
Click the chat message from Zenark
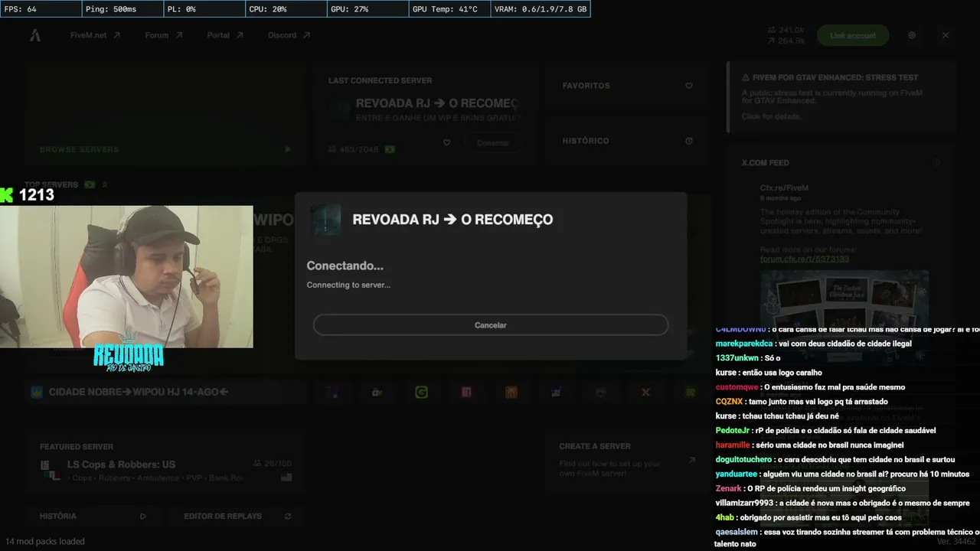[x=811, y=488]
